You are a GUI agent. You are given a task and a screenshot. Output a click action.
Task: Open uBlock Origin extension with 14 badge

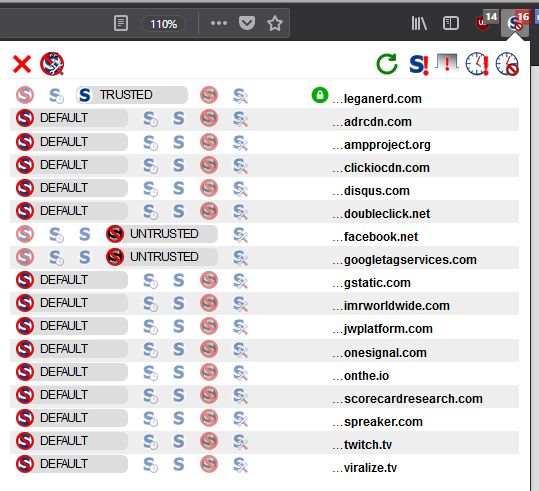[x=486, y=21]
